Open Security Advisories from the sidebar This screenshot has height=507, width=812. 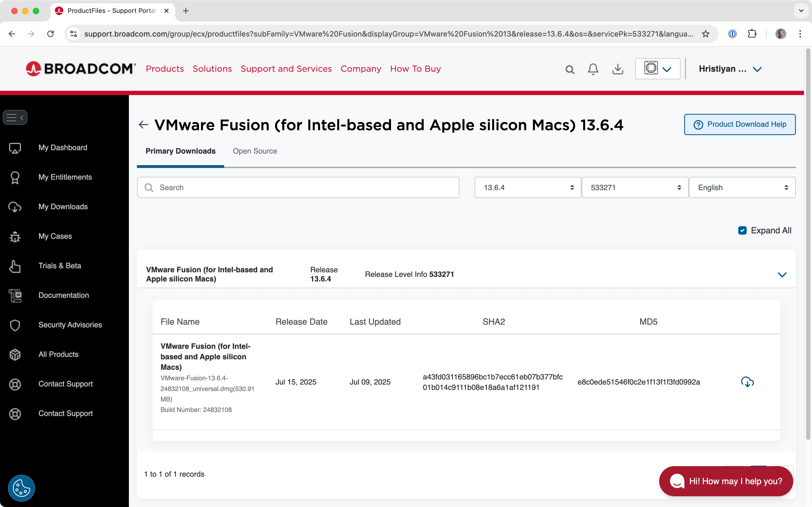coord(70,325)
